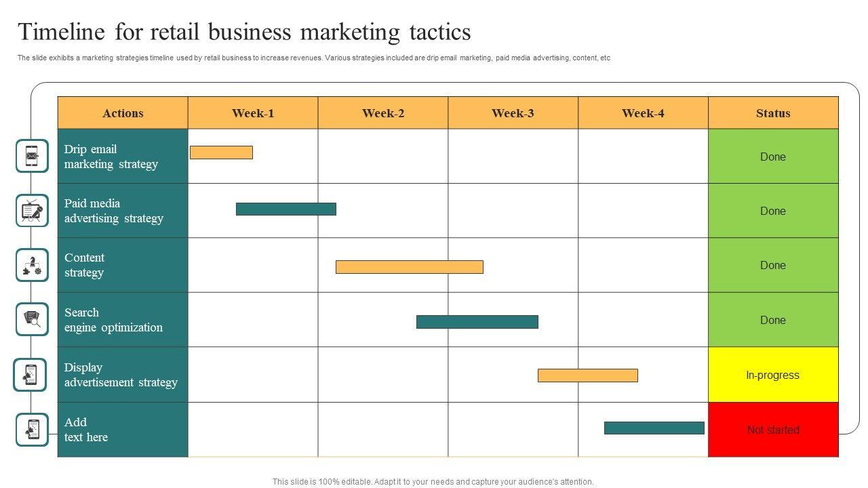Click the slide title about marketing tactics
The width and height of the screenshot is (868, 488).
[x=244, y=32]
